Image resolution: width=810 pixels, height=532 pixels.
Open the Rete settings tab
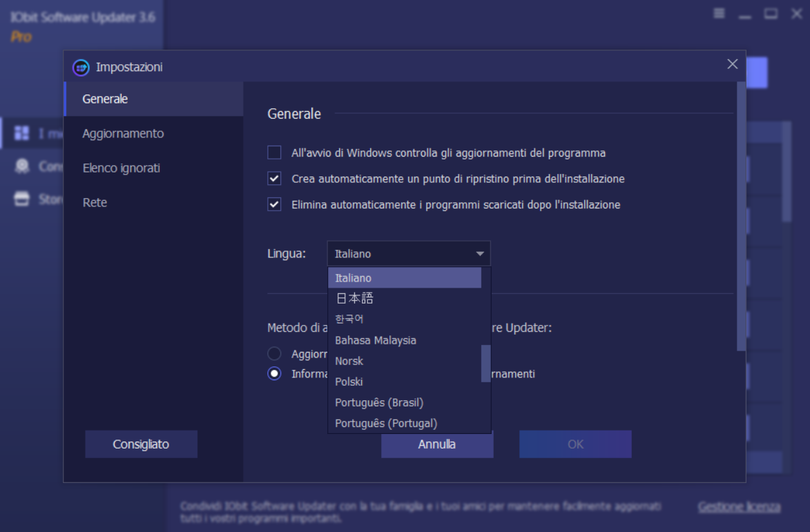(153, 202)
